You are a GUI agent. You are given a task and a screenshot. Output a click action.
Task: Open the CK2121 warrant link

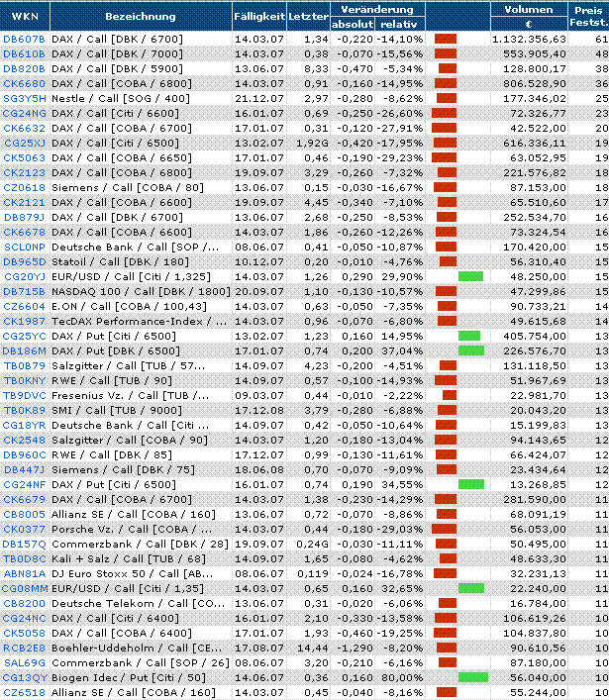tap(24, 203)
